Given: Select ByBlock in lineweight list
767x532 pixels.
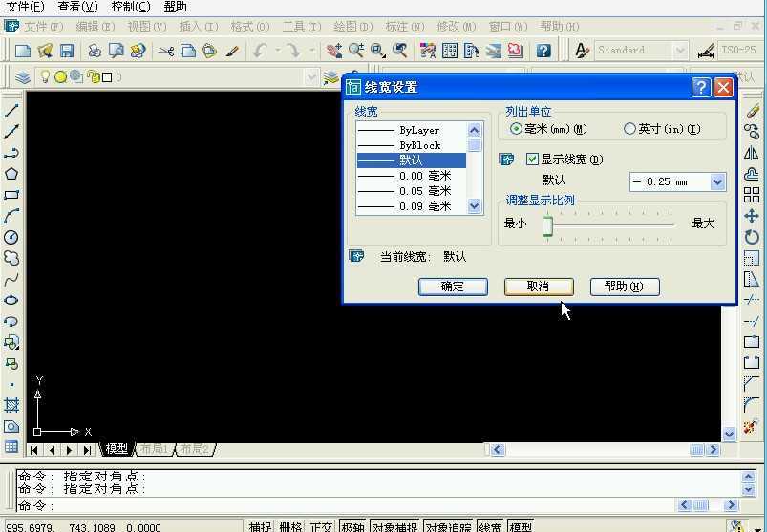Looking at the screenshot, I should tap(412, 145).
